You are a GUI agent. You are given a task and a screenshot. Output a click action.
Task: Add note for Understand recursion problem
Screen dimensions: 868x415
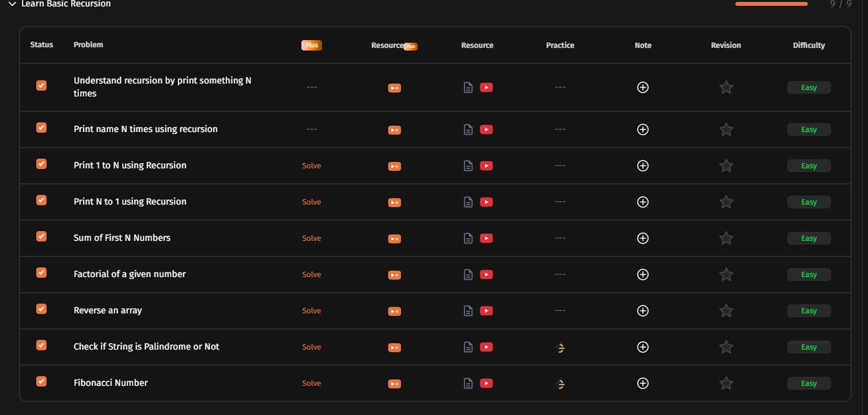(643, 87)
